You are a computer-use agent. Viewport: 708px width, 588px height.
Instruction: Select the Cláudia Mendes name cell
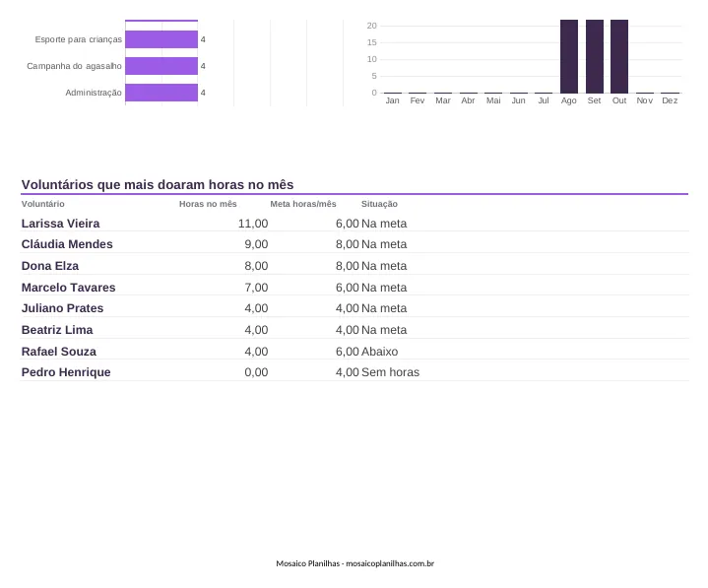67,244
